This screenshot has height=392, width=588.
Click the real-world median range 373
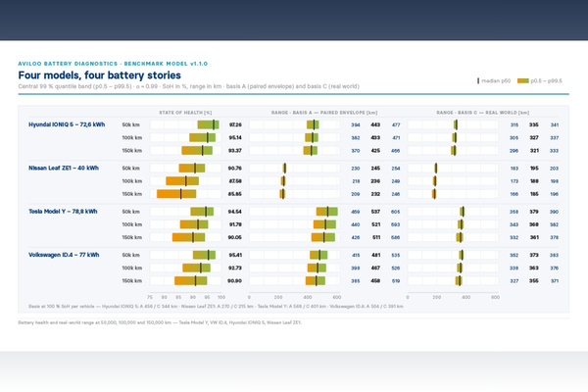[x=534, y=255]
